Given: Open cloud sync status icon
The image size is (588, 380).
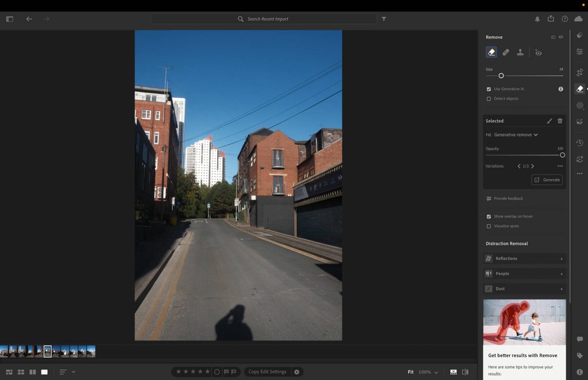Looking at the screenshot, I should coord(579,19).
